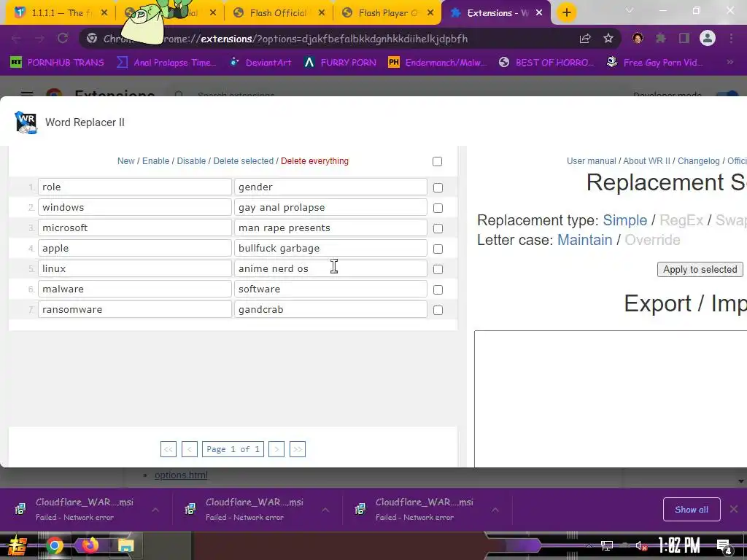Screen dimensions: 747x560
Task: Expand third Cloudflare_WAR download options
Action: (x=495, y=510)
